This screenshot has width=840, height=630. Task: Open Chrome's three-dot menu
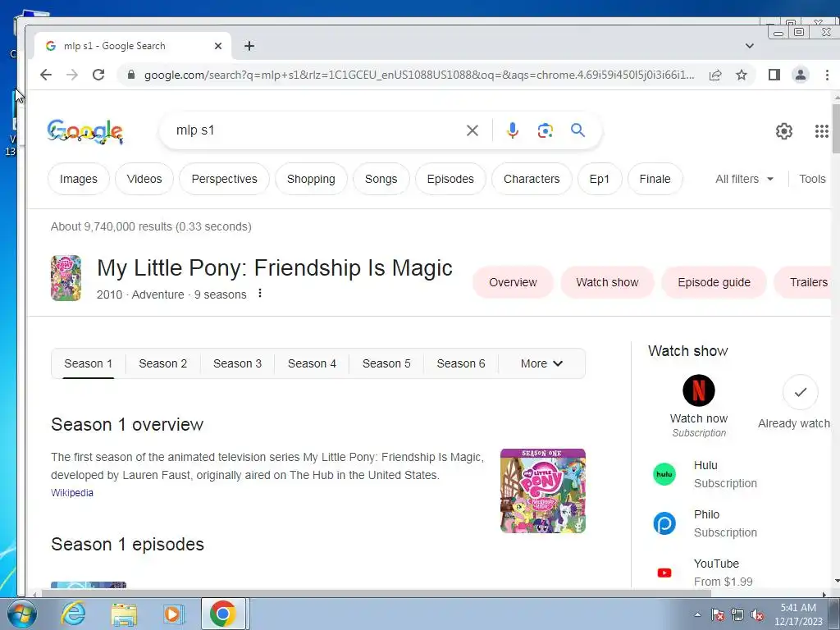pyautogui.click(x=827, y=75)
